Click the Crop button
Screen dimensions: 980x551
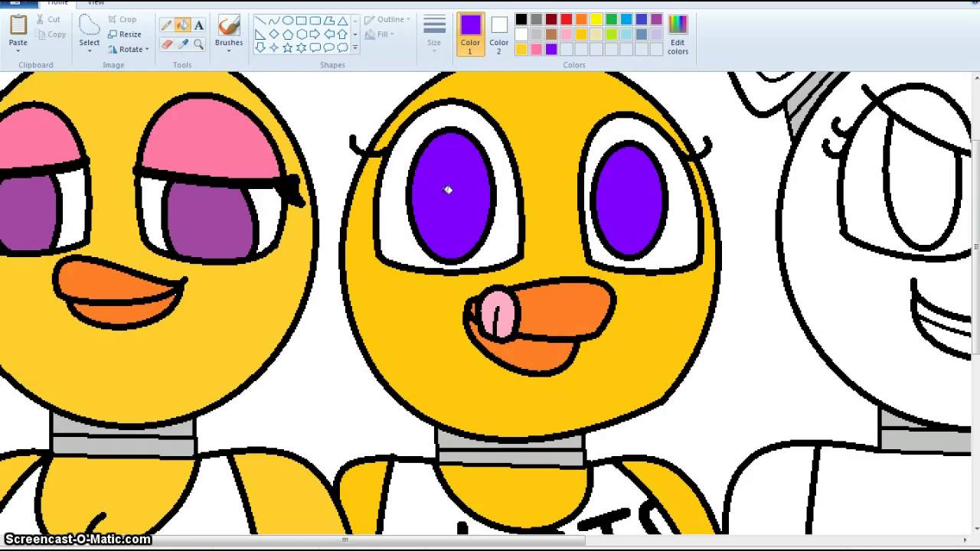(122, 19)
